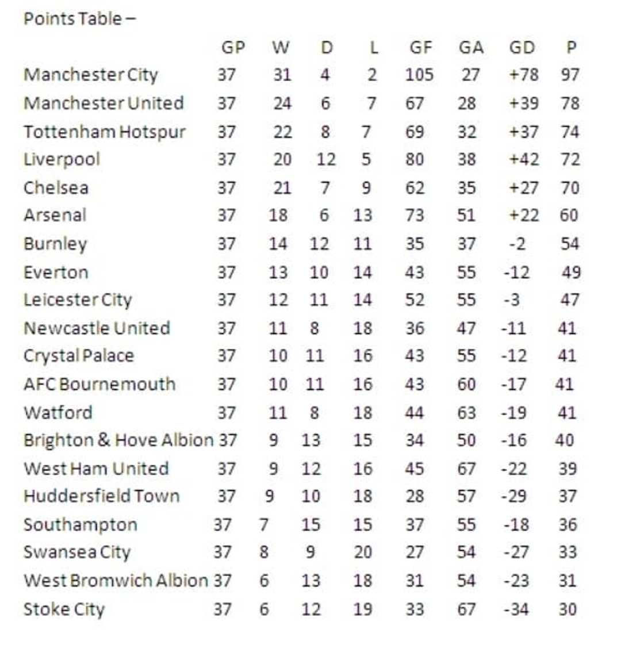Select Burnley in the table
This screenshot has height=656, width=644.
pyautogui.click(x=55, y=244)
